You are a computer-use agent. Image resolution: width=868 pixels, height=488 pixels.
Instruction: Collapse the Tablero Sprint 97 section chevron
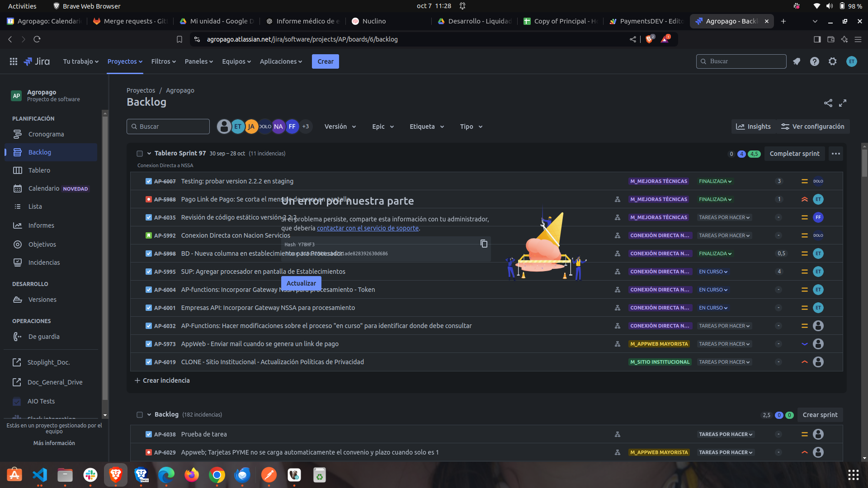coord(149,154)
